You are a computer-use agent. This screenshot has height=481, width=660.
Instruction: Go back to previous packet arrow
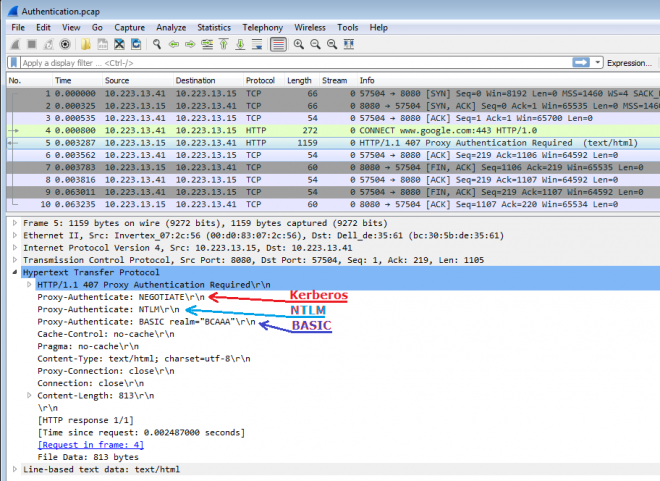(174, 44)
